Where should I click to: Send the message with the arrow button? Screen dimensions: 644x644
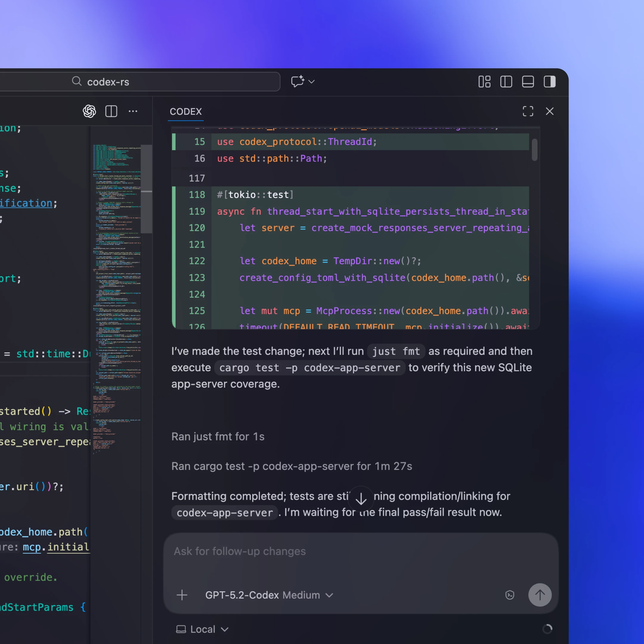[540, 595]
